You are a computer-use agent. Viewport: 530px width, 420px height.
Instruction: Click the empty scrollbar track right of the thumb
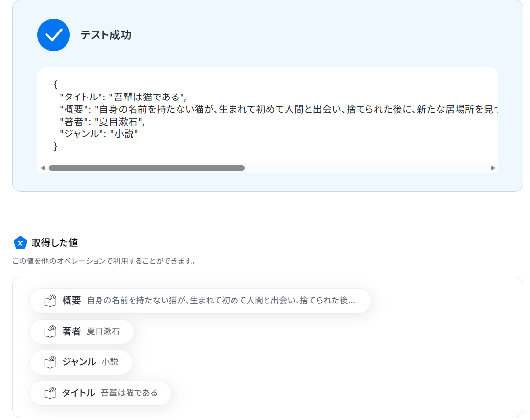click(x=367, y=168)
